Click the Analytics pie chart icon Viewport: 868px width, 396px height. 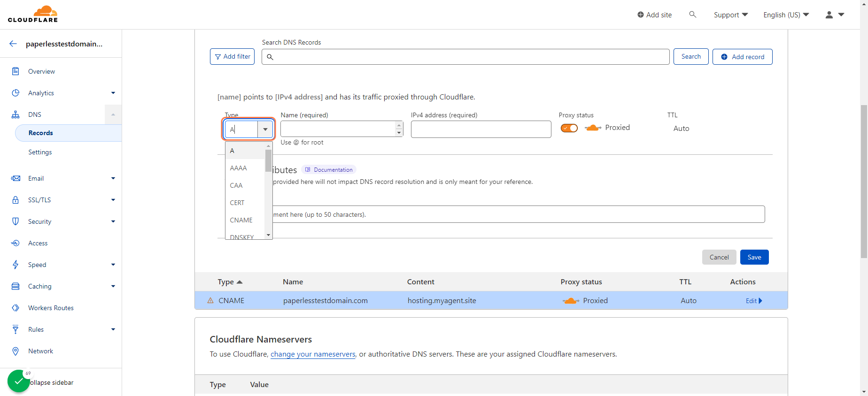15,93
